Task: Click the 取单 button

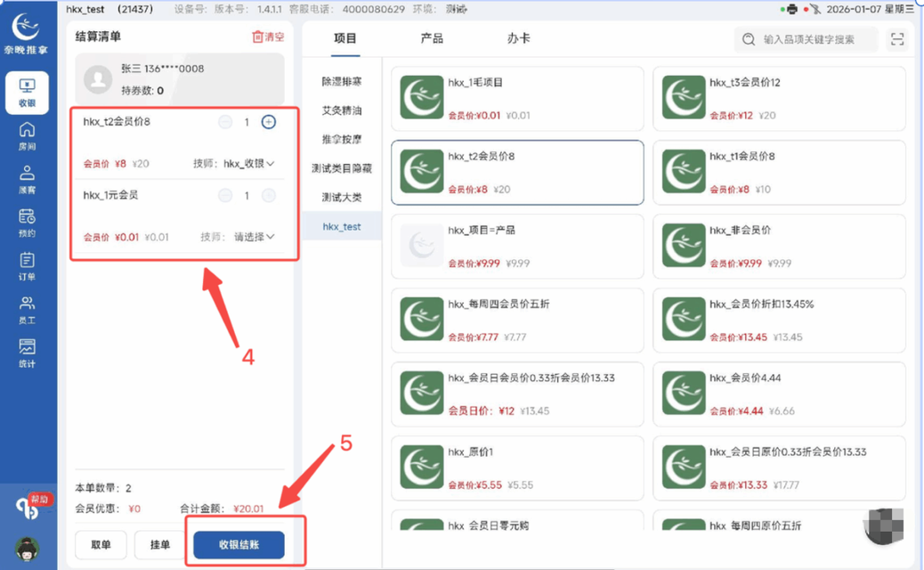Action: [x=101, y=545]
